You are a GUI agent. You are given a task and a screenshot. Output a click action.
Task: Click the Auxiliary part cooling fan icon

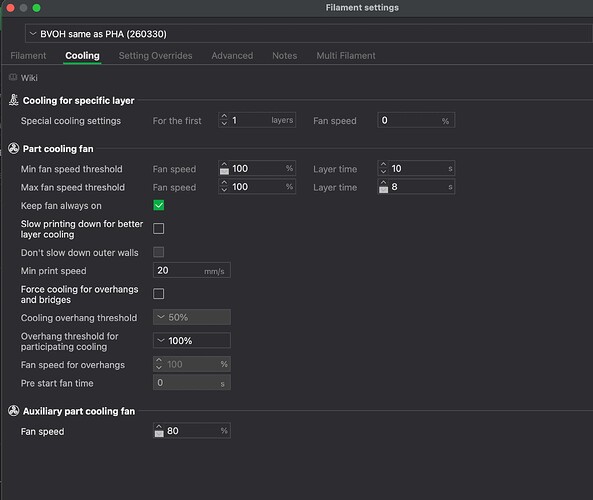[14, 411]
